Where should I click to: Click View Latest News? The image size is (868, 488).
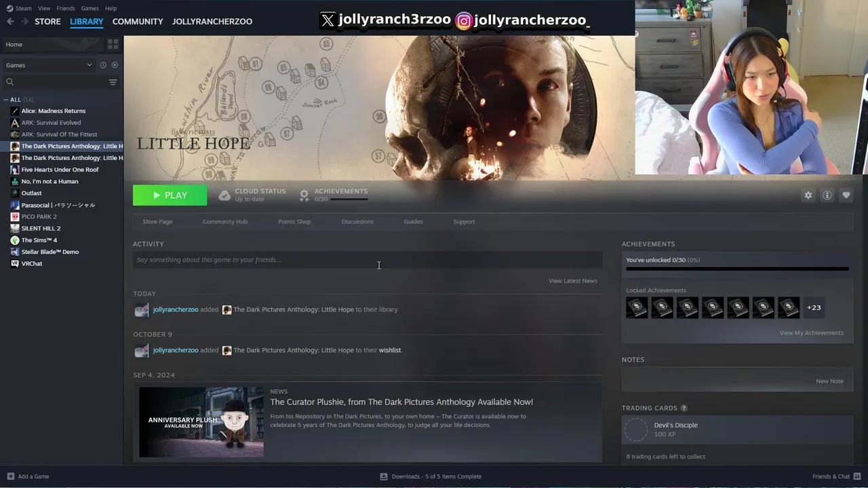pyautogui.click(x=573, y=281)
